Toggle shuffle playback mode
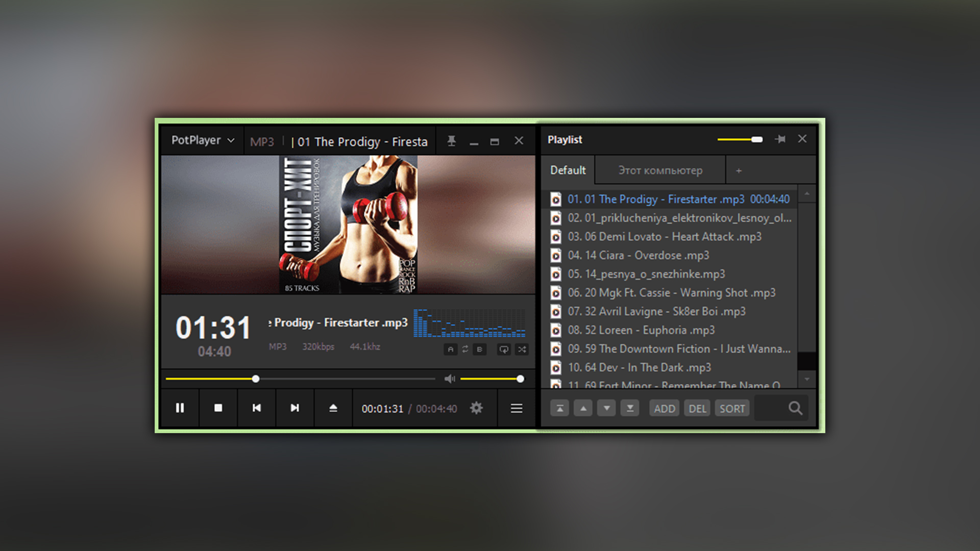The height and width of the screenshot is (551, 980). (x=522, y=349)
